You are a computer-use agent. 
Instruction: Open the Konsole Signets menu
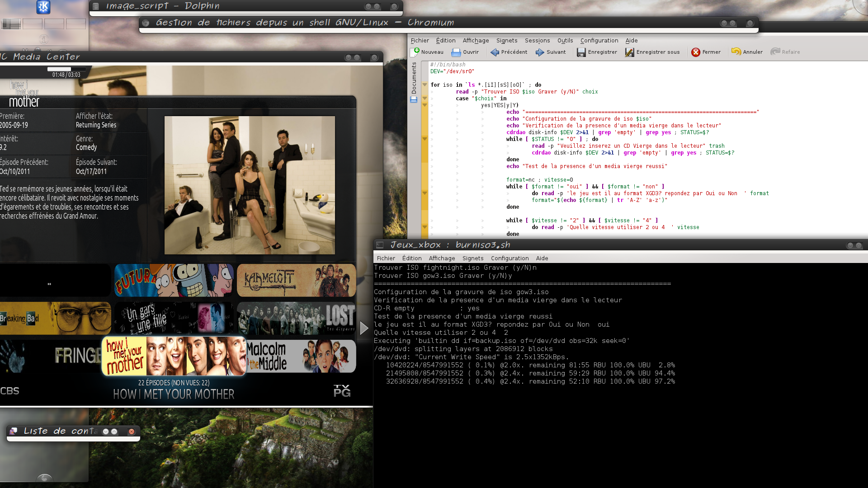click(x=473, y=258)
